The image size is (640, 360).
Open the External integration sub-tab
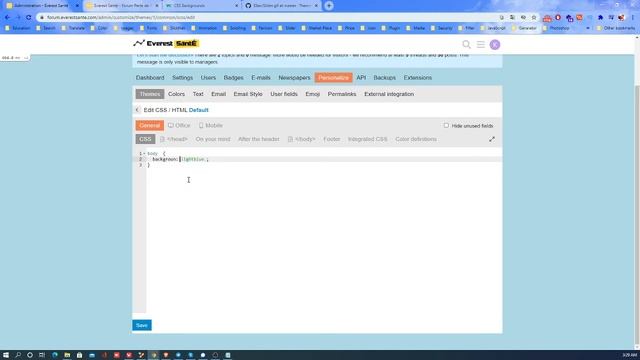pyautogui.click(x=389, y=94)
